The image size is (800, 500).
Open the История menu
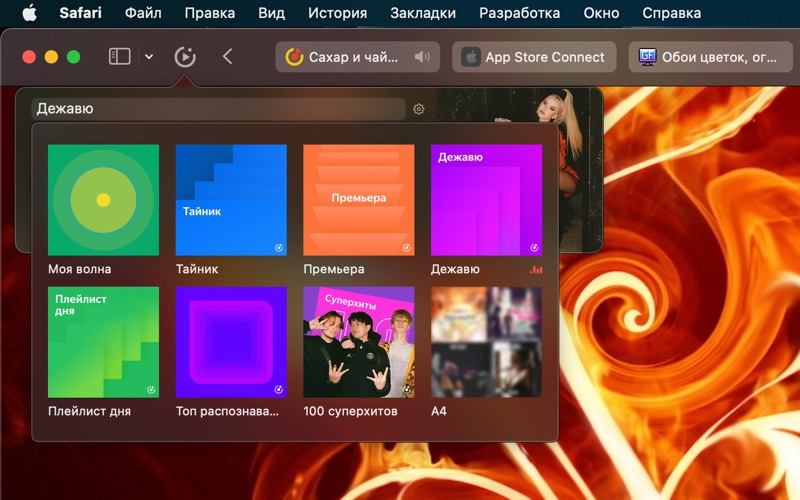(x=337, y=13)
